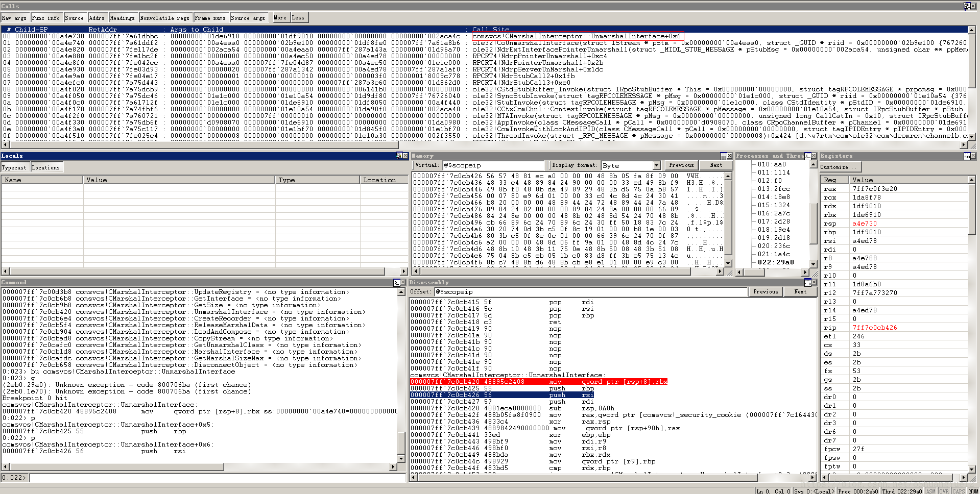
Task: Click the Locals Type column header
Action: click(x=318, y=180)
